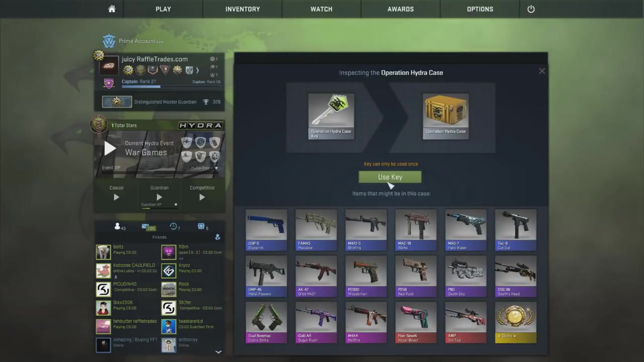Screen dimensions: 644x362
Task: Inspect the MAG-7 Hard Water skin
Action: point(466,230)
